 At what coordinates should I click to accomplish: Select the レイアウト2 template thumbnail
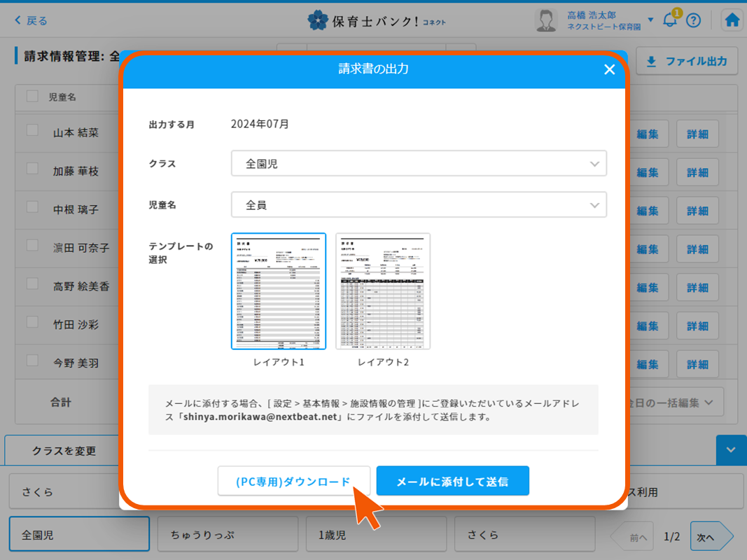(382, 290)
